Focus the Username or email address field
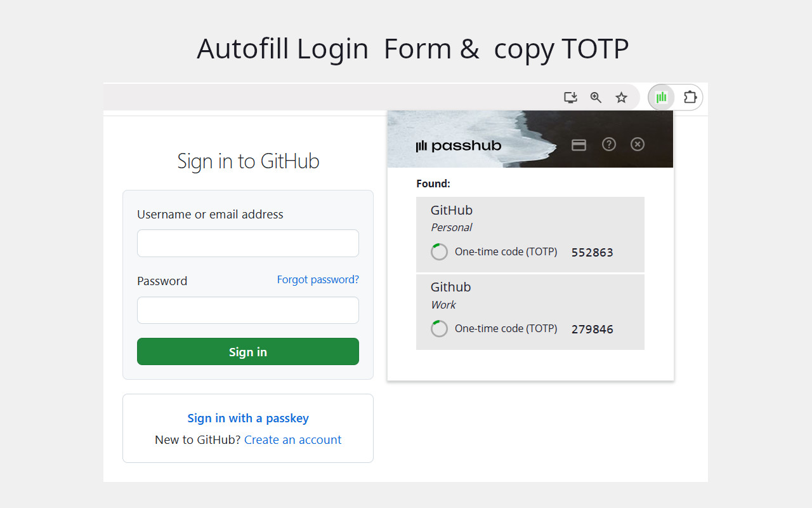Screen dimensions: 812x508 [248, 243]
